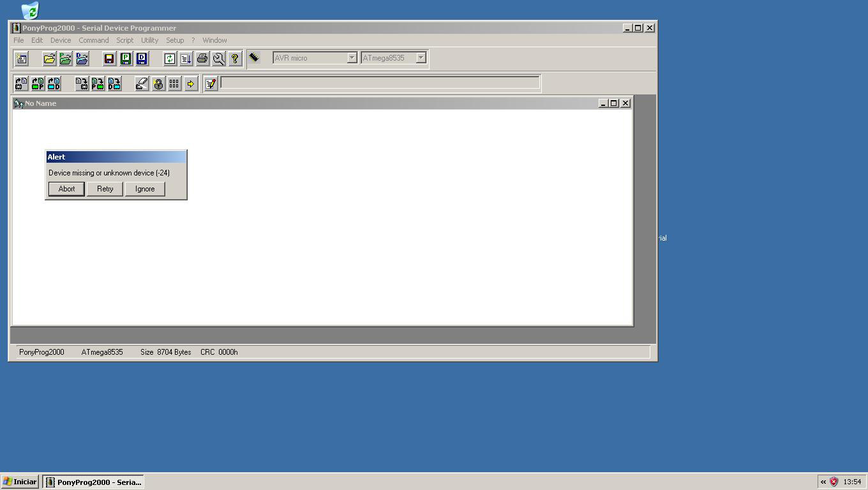Open a device file with the folder icon
Viewport: 868px width, 490px height.
pos(49,59)
